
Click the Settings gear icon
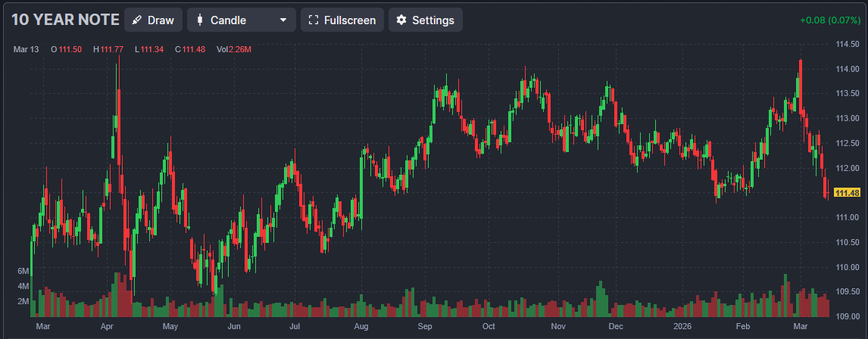401,20
